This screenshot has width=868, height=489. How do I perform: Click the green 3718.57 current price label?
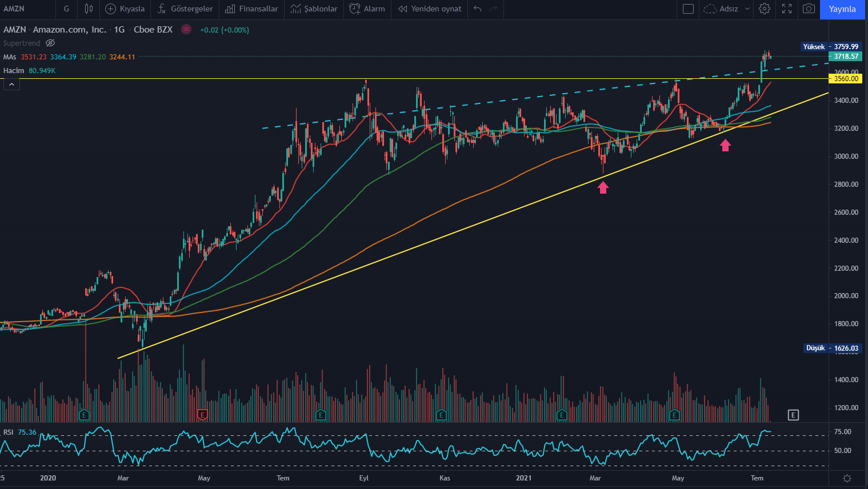pyautogui.click(x=846, y=57)
